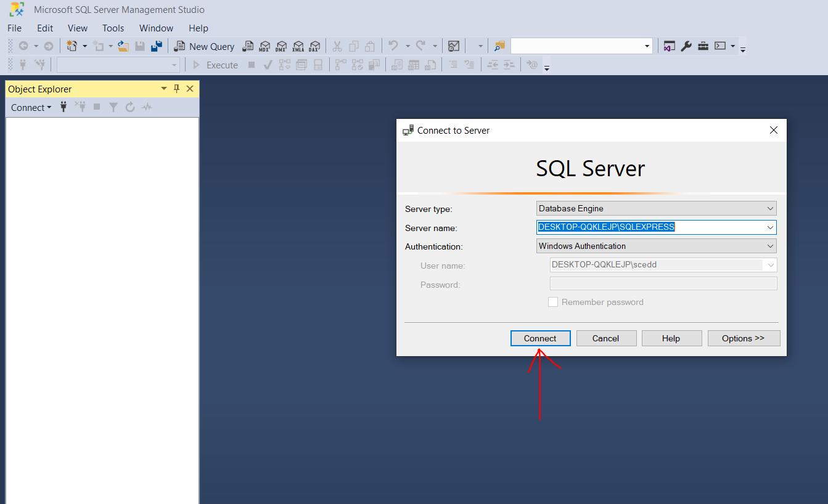Pin the Object Explorer panel with the auto-hide pin
The height and width of the screenshot is (504, 828).
pos(176,89)
